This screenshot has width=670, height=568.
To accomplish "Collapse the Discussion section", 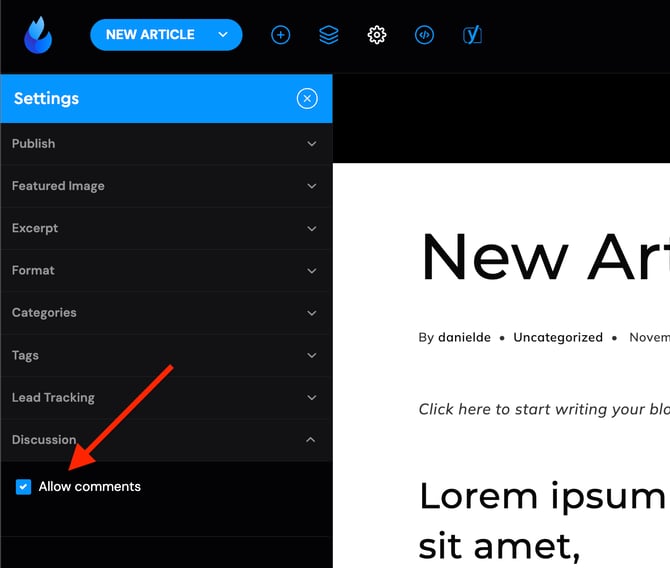I will tap(166, 440).
